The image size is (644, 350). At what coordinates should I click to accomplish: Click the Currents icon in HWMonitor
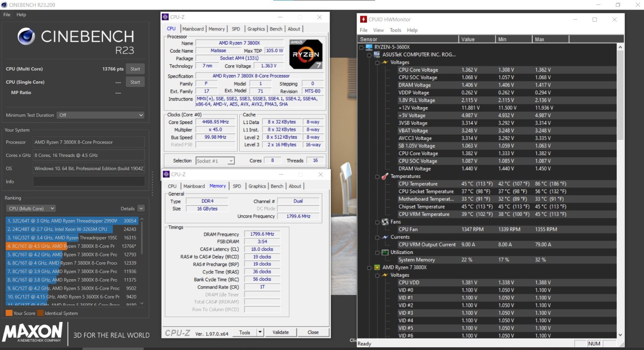tap(385, 237)
